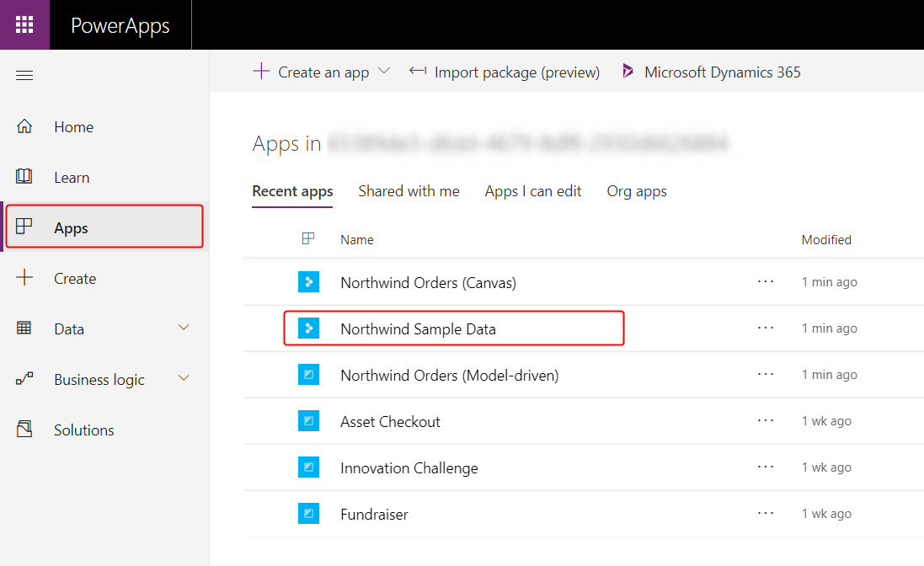
Task: Open the Microsoft Dynamics 365 icon
Action: [x=627, y=72]
